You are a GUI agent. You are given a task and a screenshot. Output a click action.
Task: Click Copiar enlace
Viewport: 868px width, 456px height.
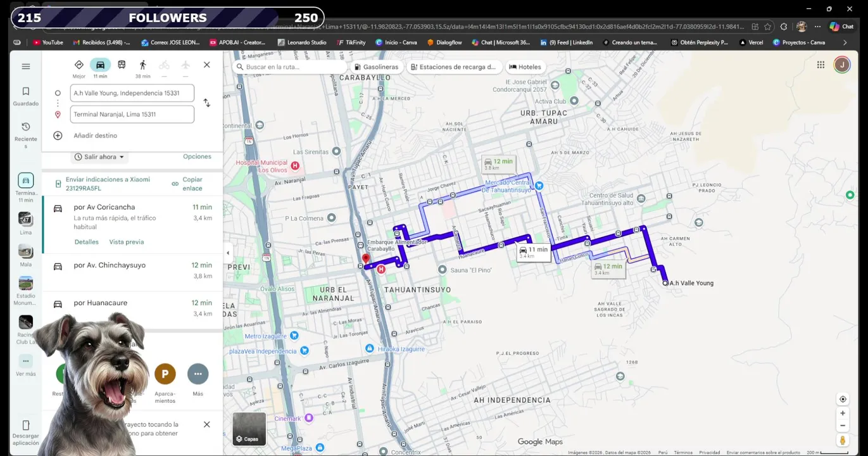coord(187,184)
